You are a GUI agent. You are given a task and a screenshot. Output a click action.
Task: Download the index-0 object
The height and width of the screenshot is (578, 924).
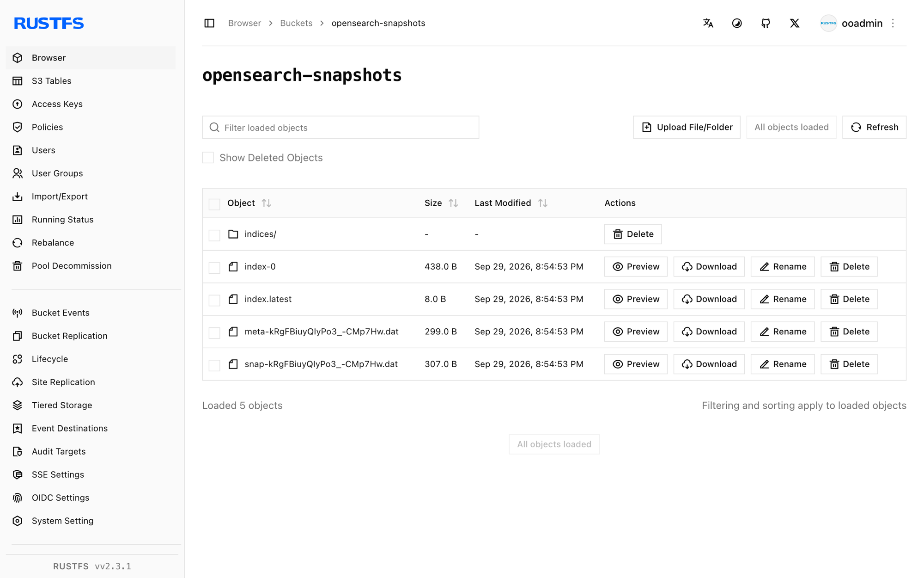click(x=709, y=267)
